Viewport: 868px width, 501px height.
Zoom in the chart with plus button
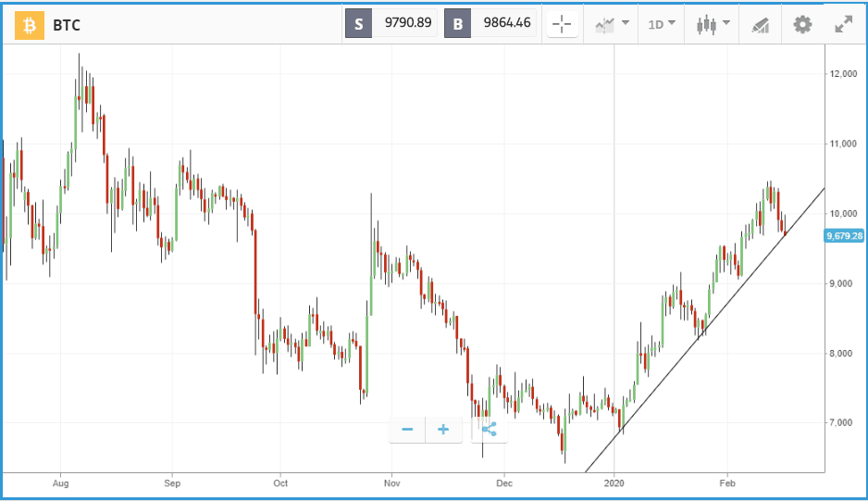(443, 430)
